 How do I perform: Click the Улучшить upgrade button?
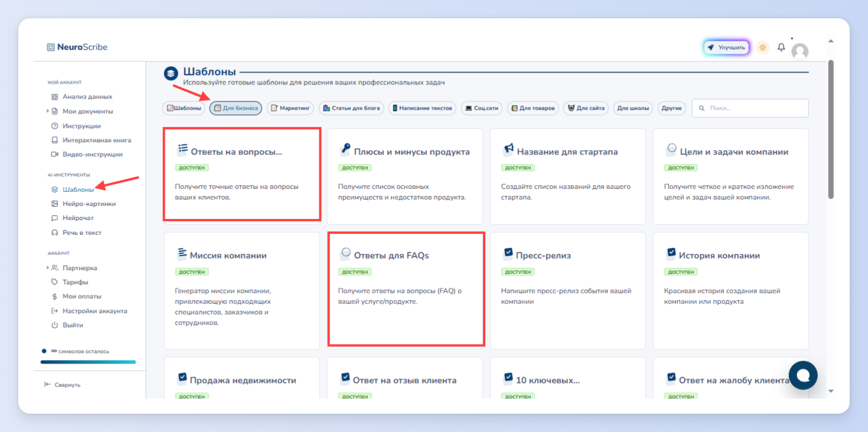pos(726,47)
